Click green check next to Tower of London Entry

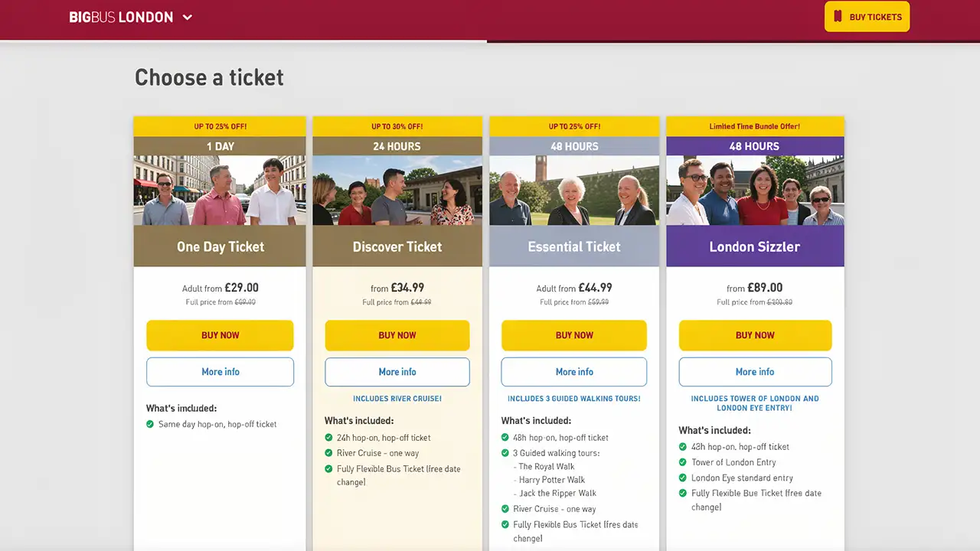click(683, 462)
